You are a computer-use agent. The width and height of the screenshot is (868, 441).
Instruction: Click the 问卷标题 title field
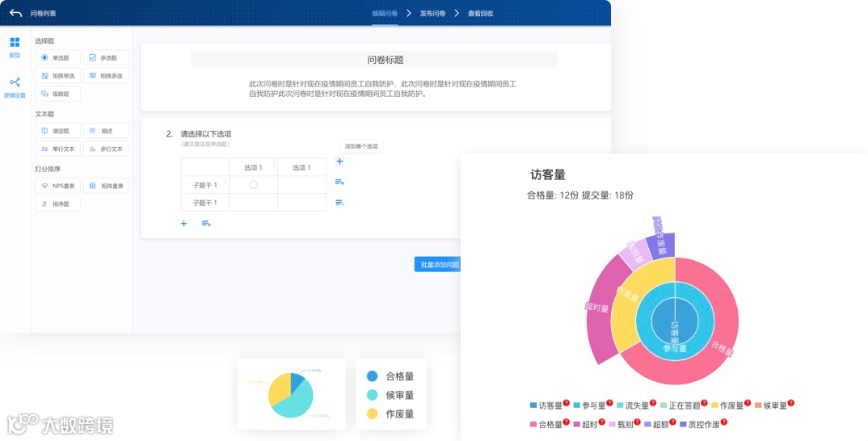coord(374,60)
